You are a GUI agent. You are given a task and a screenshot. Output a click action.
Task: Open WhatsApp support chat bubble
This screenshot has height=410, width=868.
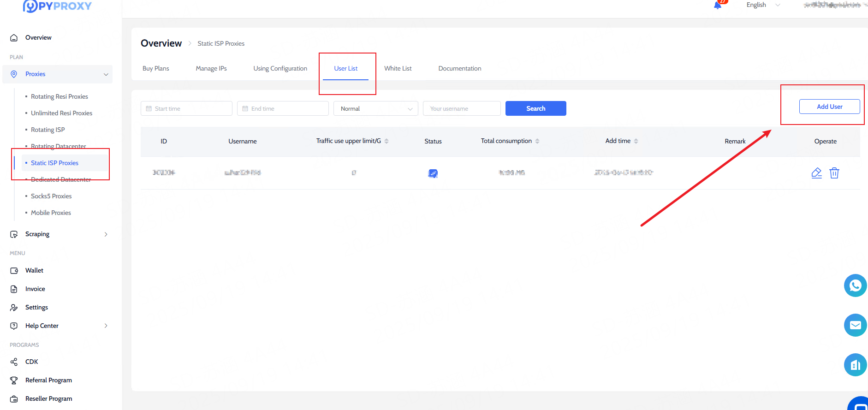855,285
